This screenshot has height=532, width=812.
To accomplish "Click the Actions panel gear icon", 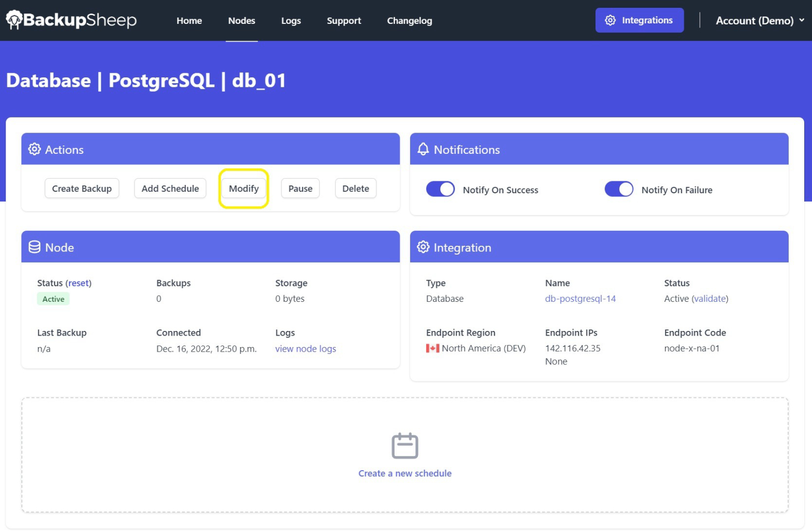I will [34, 149].
